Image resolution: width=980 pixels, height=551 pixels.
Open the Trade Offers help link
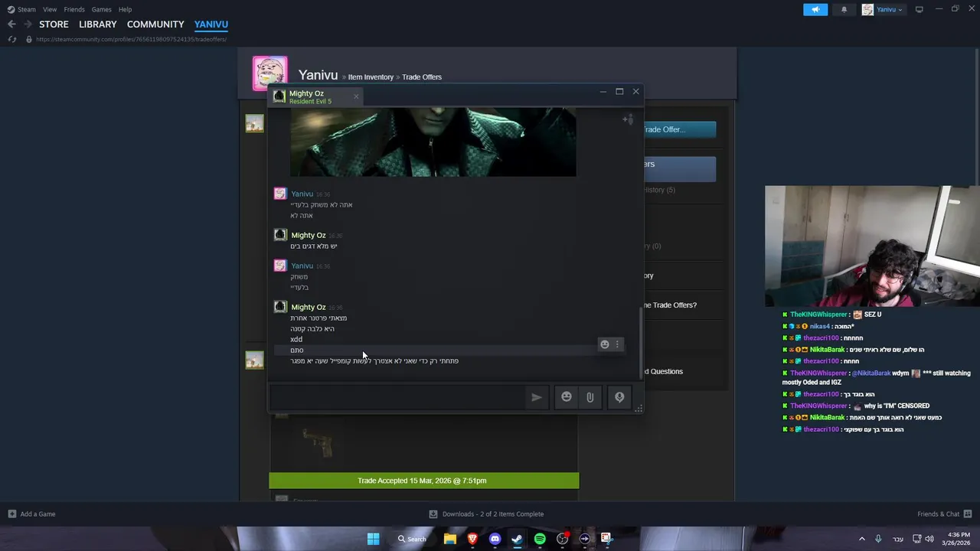670,305
